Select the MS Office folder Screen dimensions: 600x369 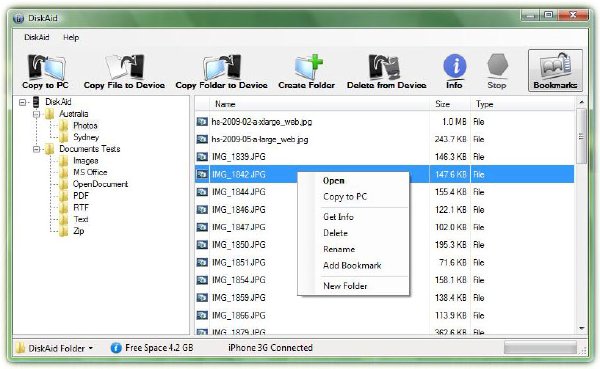tap(90, 172)
